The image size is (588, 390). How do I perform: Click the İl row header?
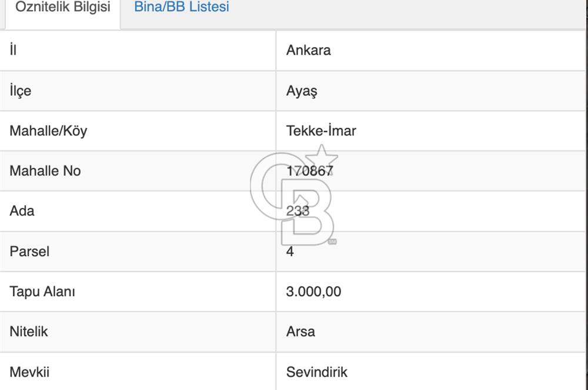(12, 51)
